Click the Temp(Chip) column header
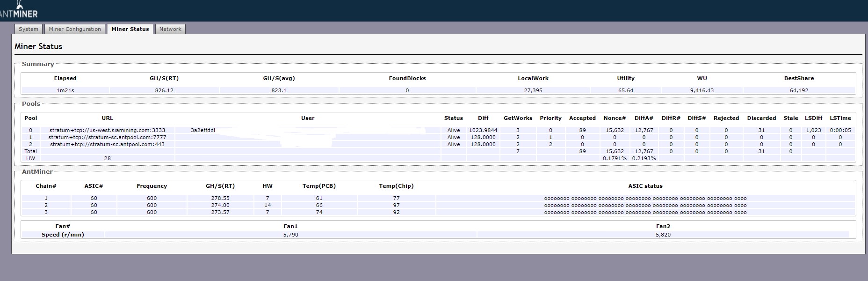 pos(396,186)
